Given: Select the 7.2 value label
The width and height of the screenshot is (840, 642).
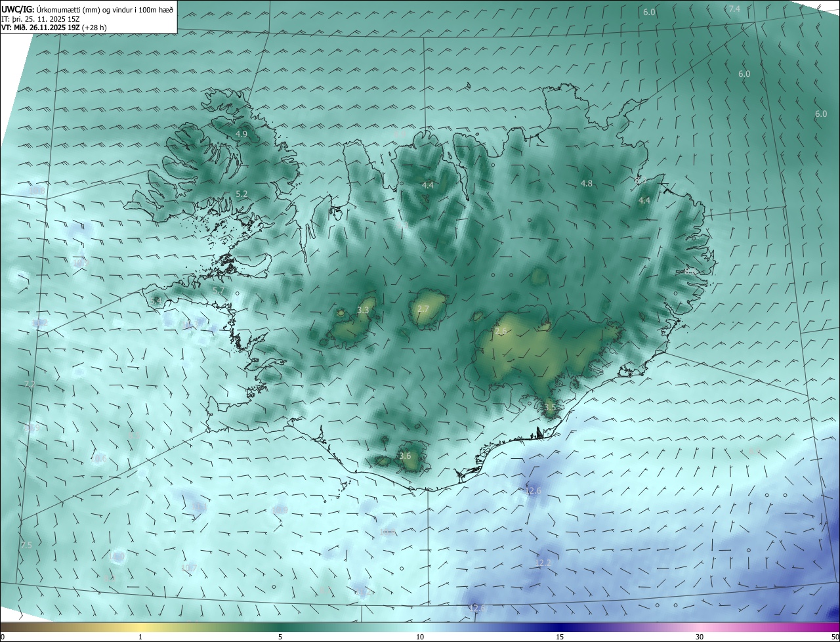Looking at the screenshot, I should (30, 384).
